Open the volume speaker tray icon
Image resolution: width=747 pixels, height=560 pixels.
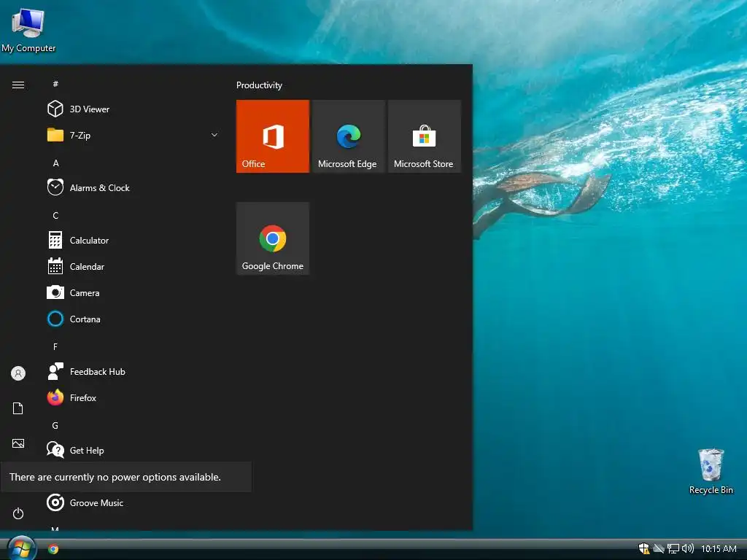point(687,548)
